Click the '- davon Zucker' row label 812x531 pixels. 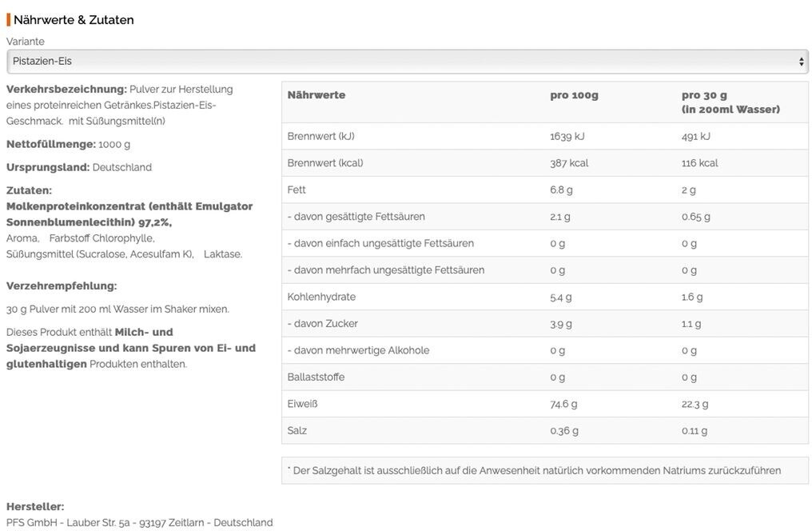pos(323,324)
